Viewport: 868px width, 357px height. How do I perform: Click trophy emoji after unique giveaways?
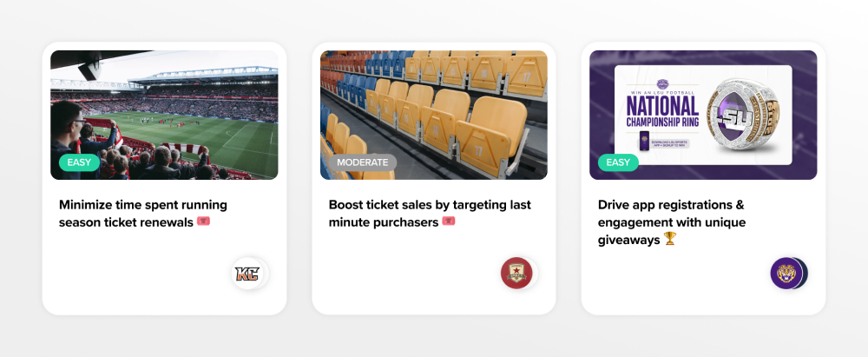click(670, 240)
